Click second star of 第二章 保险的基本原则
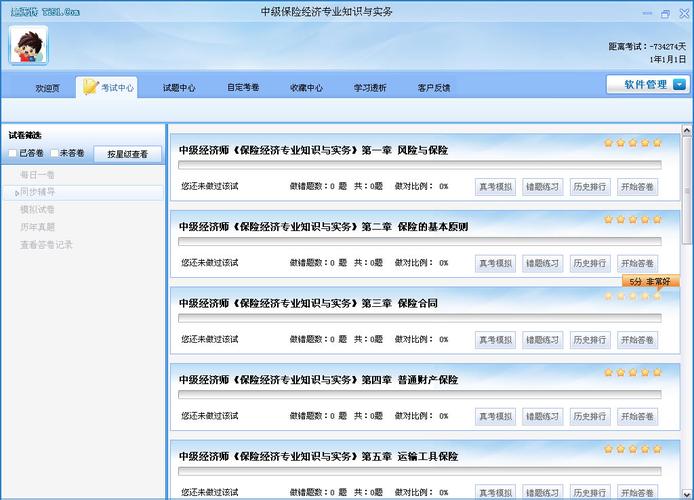 tap(621, 219)
